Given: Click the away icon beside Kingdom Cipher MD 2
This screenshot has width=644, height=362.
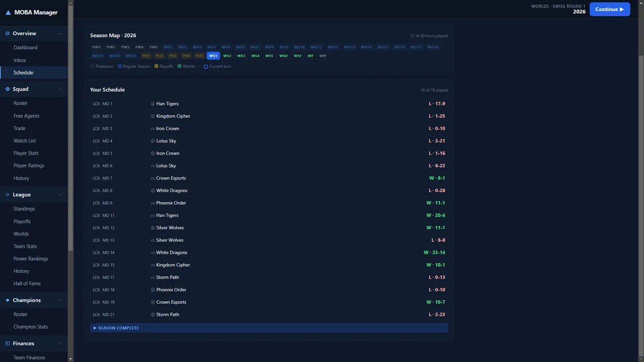Looking at the screenshot, I should pos(153,116).
